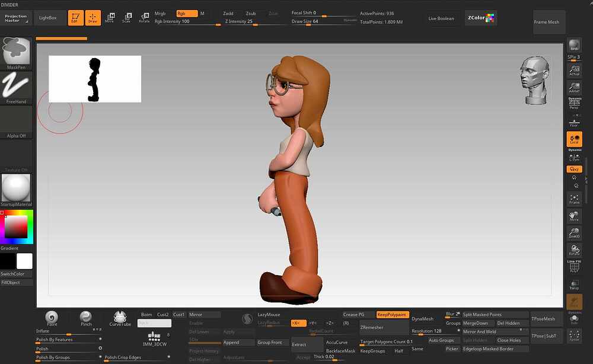The width and height of the screenshot is (593, 364).
Task: Click the silhouette thumbnail preview
Action: tap(95, 79)
